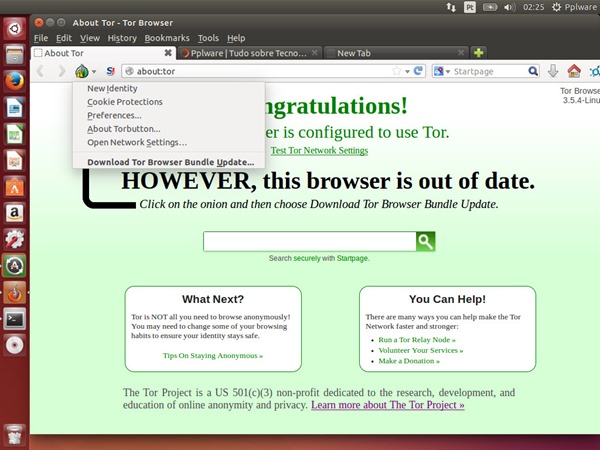Switch to the New Tab tab
600x450 pixels.
pyautogui.click(x=396, y=53)
